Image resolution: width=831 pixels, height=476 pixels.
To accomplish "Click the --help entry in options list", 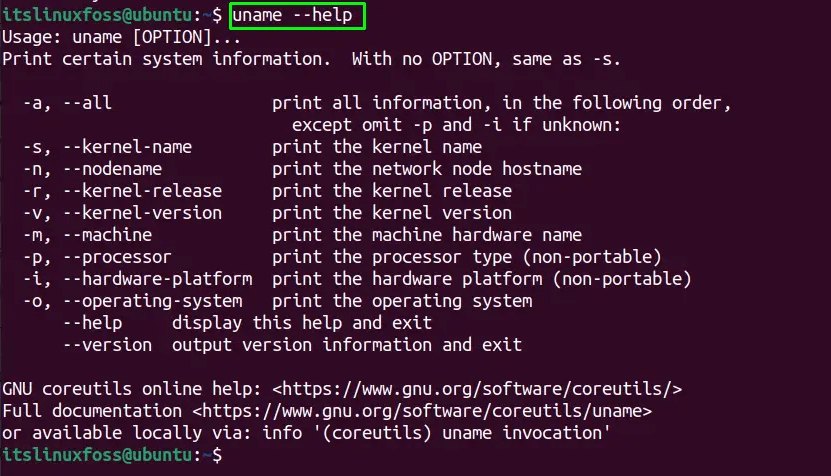I will point(92,323).
